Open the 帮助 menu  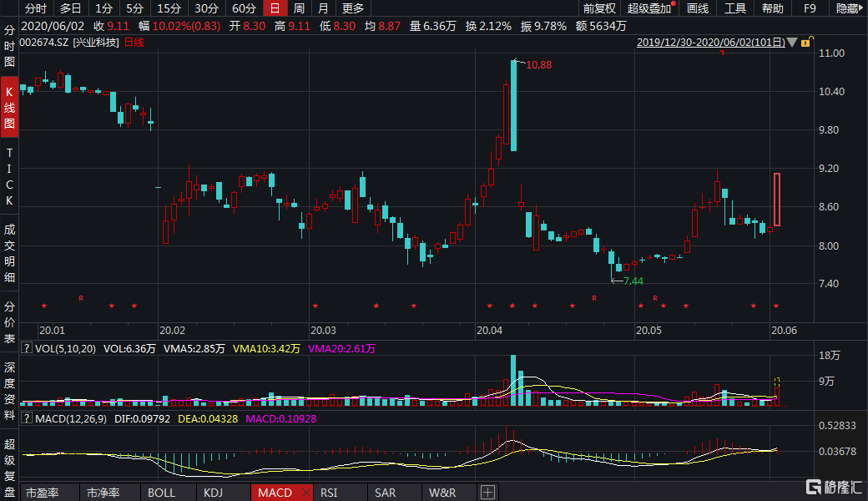coord(773,8)
